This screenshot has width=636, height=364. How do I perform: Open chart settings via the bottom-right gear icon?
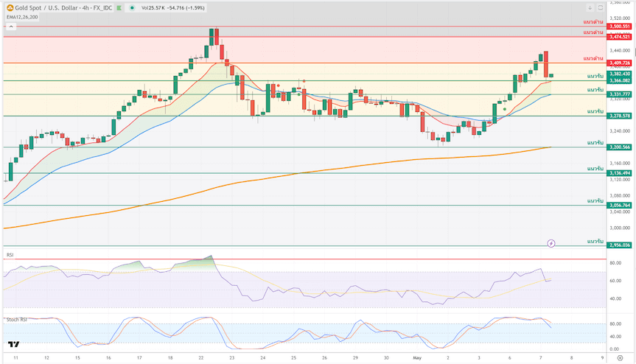coord(620,358)
